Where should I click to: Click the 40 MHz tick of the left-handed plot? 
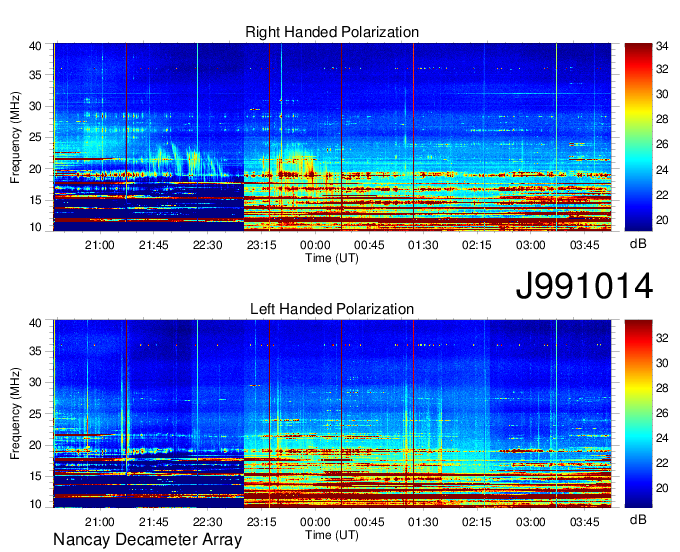[35, 323]
